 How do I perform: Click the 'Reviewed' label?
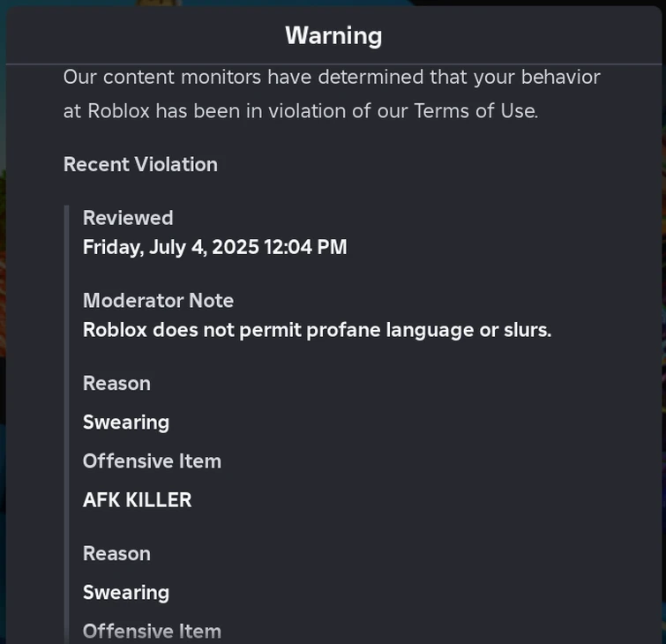coord(128,218)
